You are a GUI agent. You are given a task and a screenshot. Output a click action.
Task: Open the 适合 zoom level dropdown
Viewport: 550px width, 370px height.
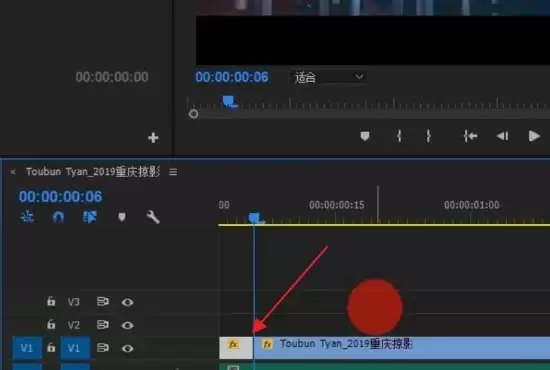point(329,77)
